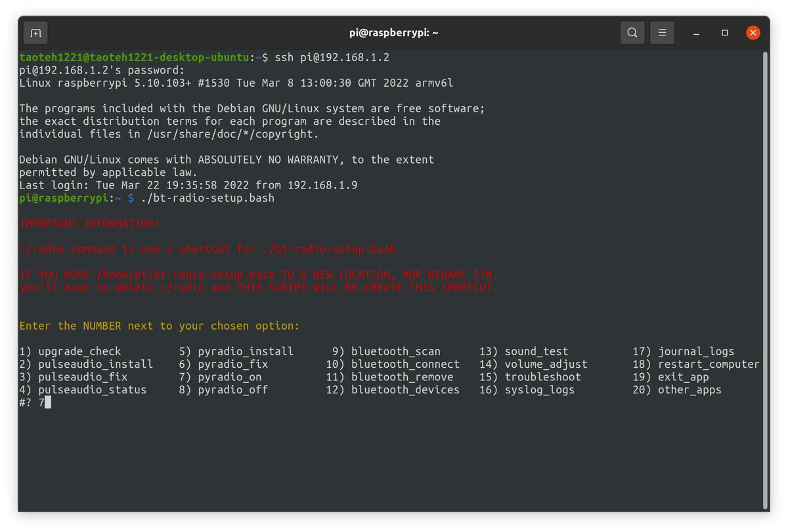This screenshot has width=788, height=532.
Task: Open the terminal search tool
Action: [x=632, y=32]
